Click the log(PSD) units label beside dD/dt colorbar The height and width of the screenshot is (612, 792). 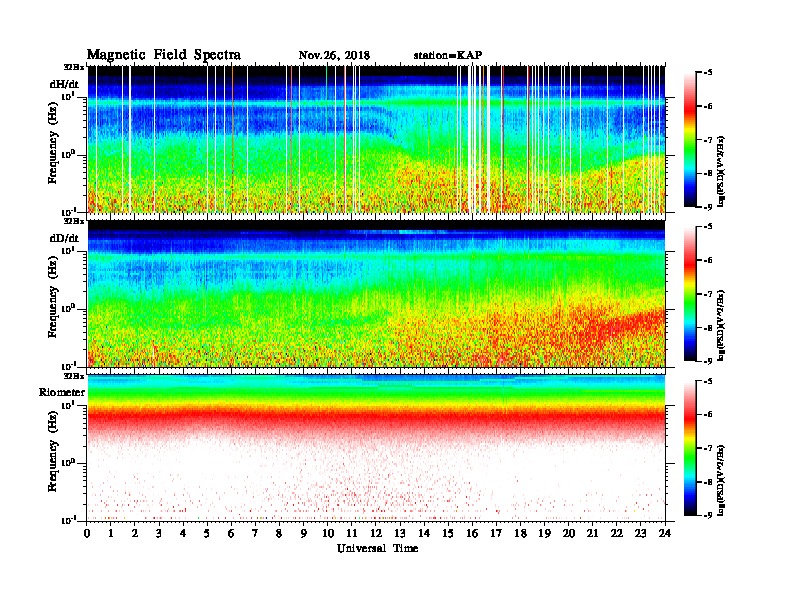[721, 325]
